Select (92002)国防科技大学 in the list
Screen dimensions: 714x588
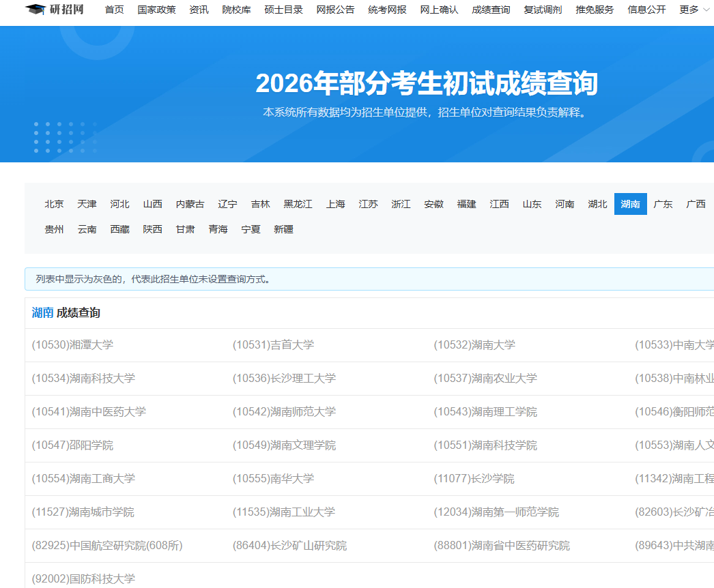tap(83, 578)
